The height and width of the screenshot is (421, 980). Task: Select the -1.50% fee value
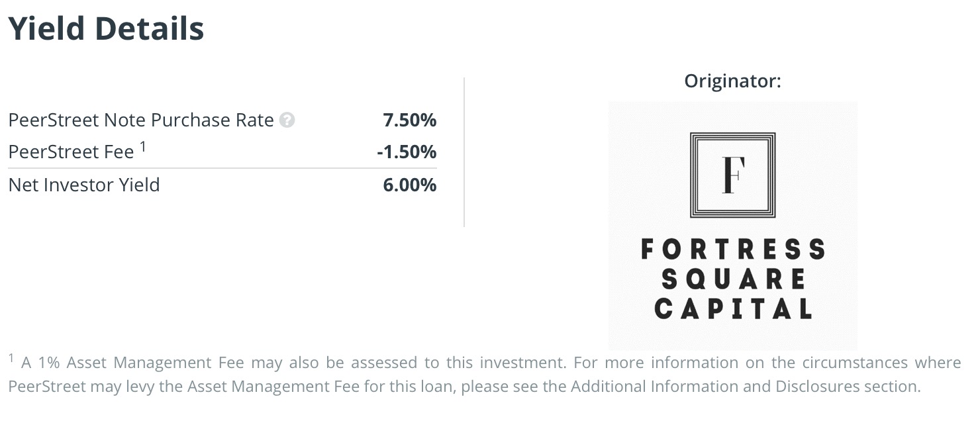pyautogui.click(x=407, y=152)
